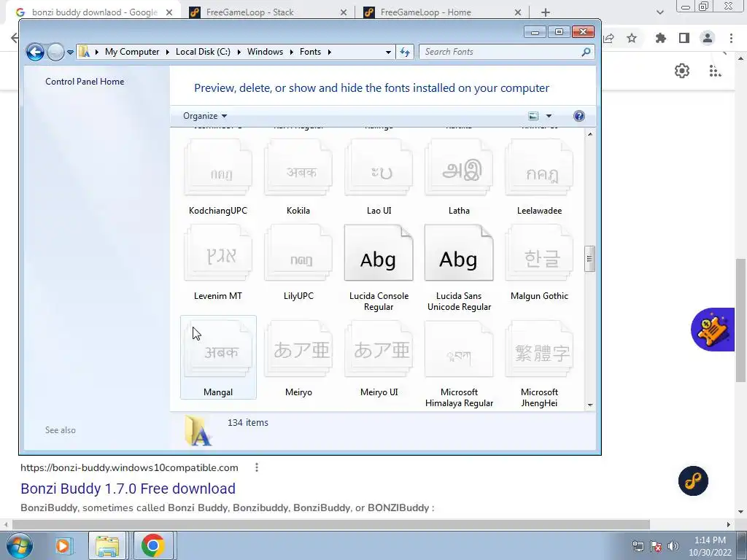Click the round FreeGameLoop floating button
Image resolution: width=747 pixels, height=560 pixels.
pyautogui.click(x=693, y=481)
